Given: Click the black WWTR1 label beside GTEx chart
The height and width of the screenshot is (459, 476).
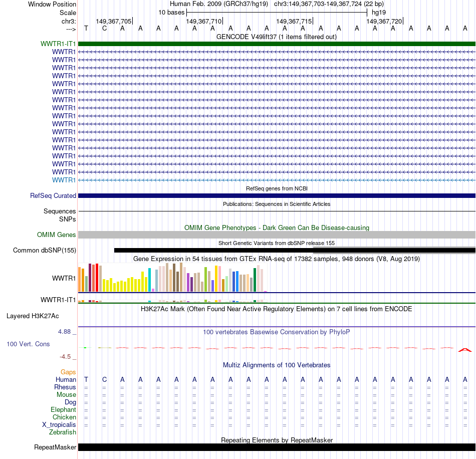Looking at the screenshot, I should tap(64, 278).
